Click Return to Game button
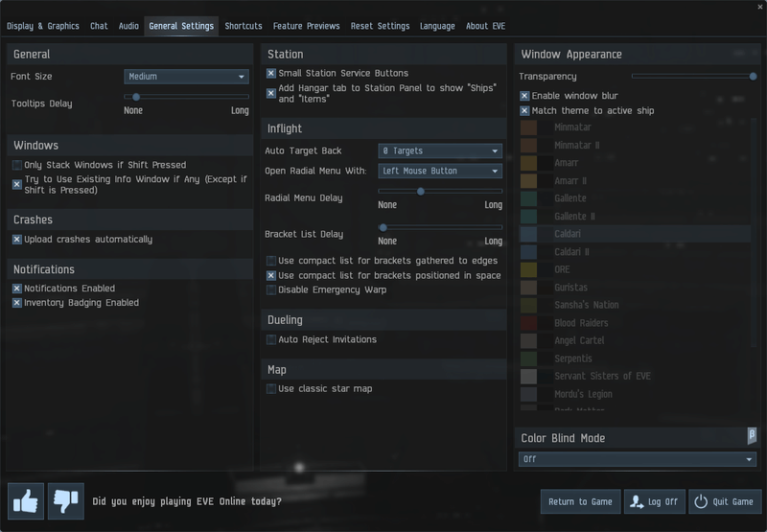The height and width of the screenshot is (532, 767). [x=580, y=501]
